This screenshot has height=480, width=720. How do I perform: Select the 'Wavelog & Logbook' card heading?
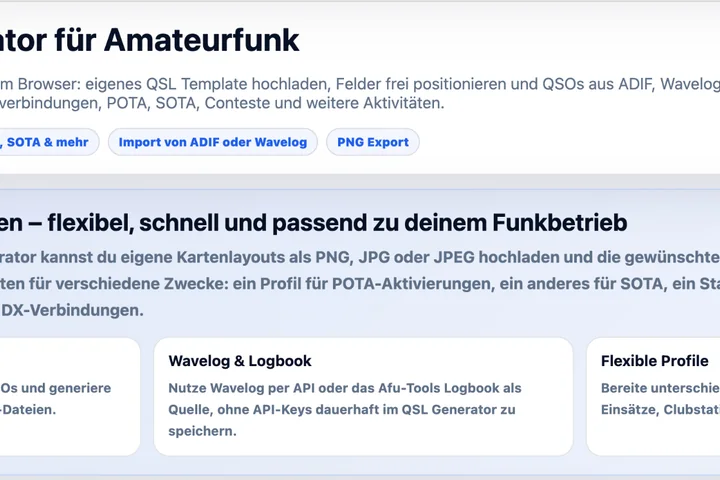click(240, 361)
